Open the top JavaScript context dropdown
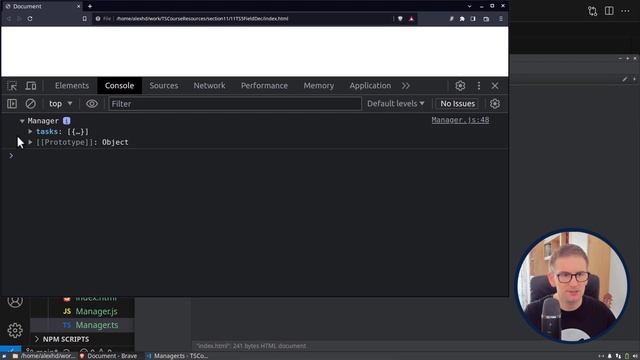This screenshot has height=360, width=640. (60, 104)
